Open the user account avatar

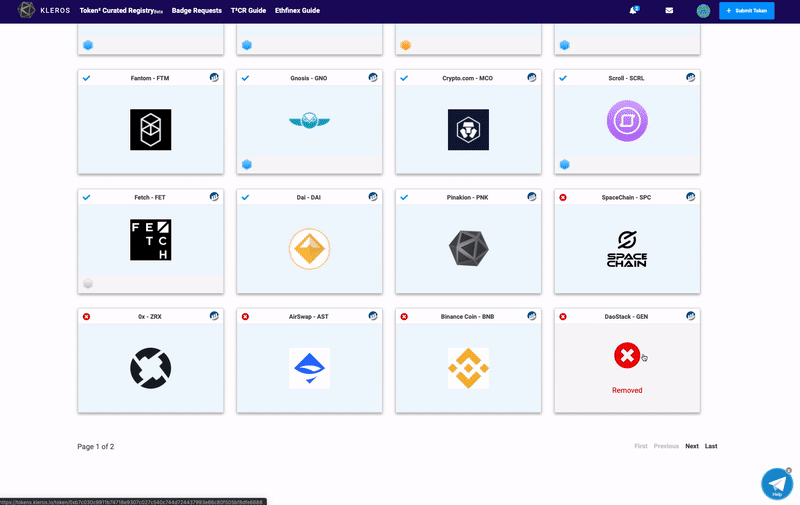(x=703, y=11)
